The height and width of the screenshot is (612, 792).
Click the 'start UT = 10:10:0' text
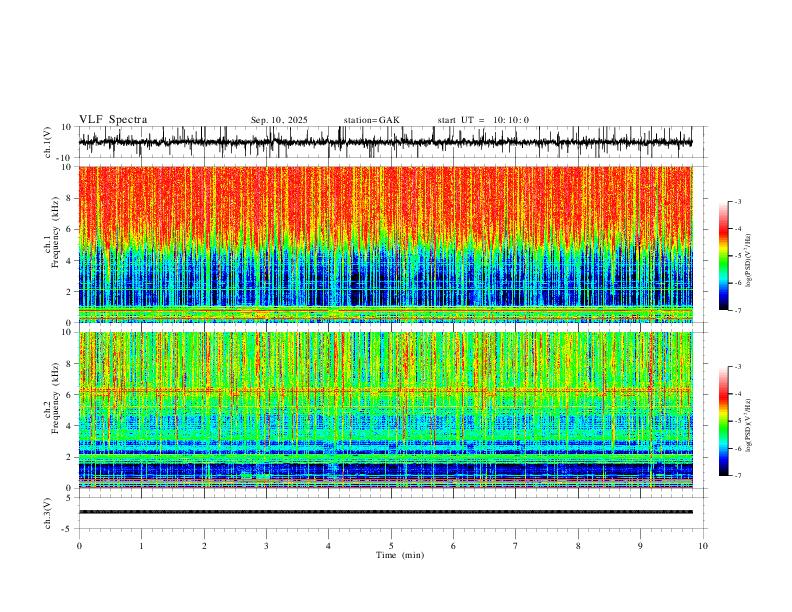483,120
